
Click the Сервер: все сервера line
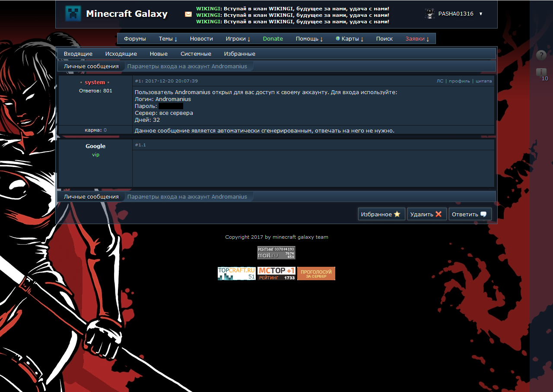(x=164, y=113)
